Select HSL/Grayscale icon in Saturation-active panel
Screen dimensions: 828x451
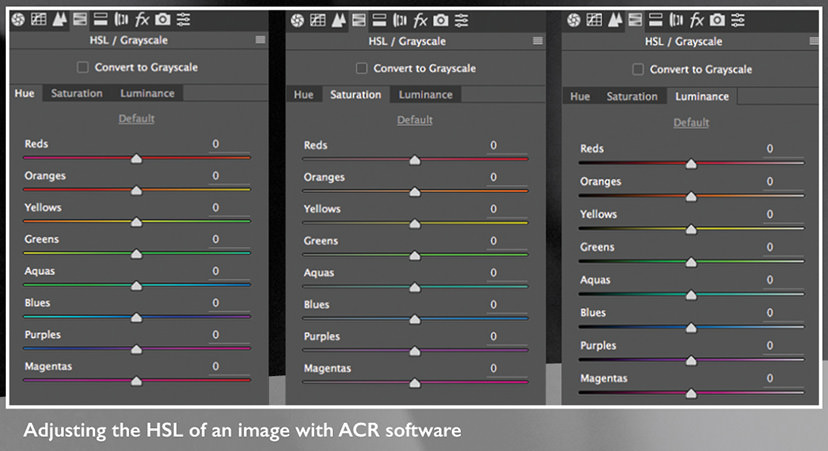coord(359,21)
